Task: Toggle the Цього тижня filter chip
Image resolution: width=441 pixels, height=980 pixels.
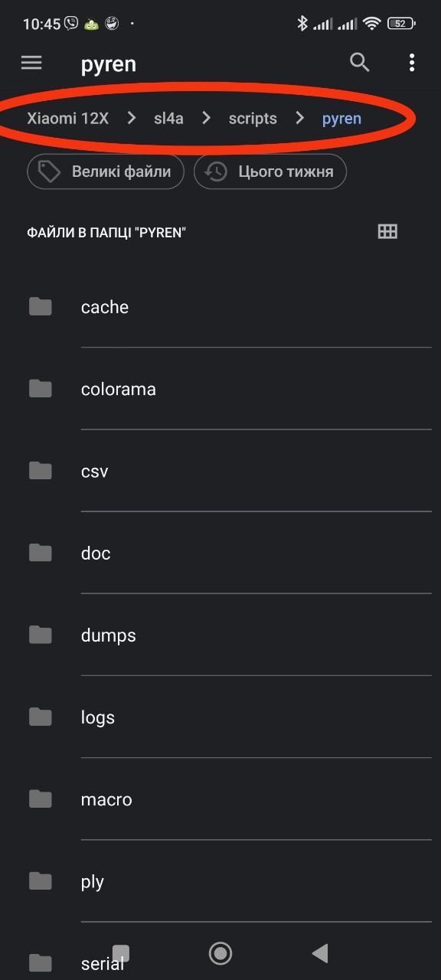Action: pos(270,171)
